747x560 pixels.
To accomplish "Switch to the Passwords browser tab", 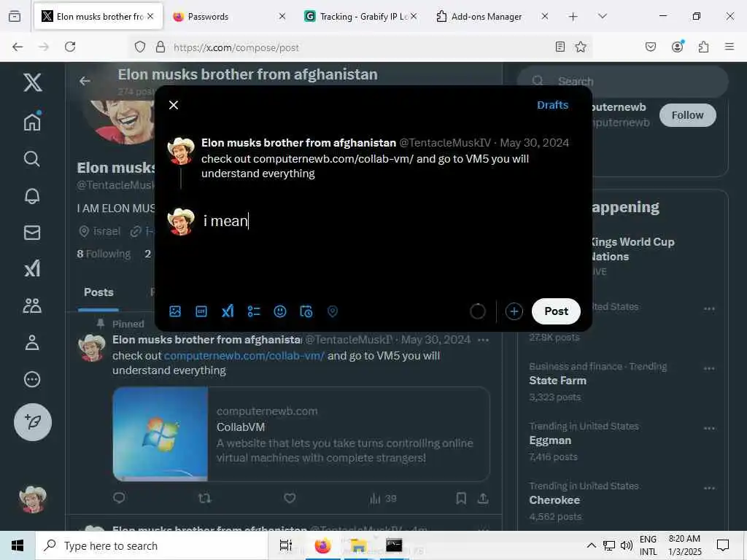I will (x=228, y=16).
